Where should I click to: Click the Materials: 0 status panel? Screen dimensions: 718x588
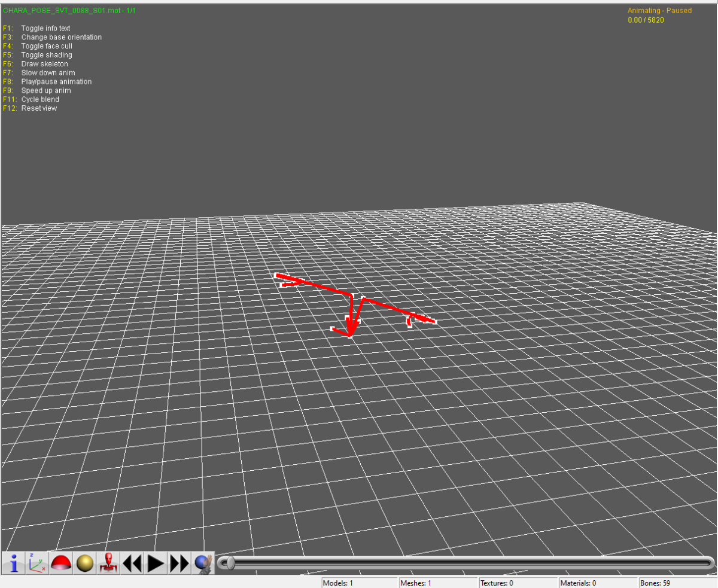click(x=597, y=583)
